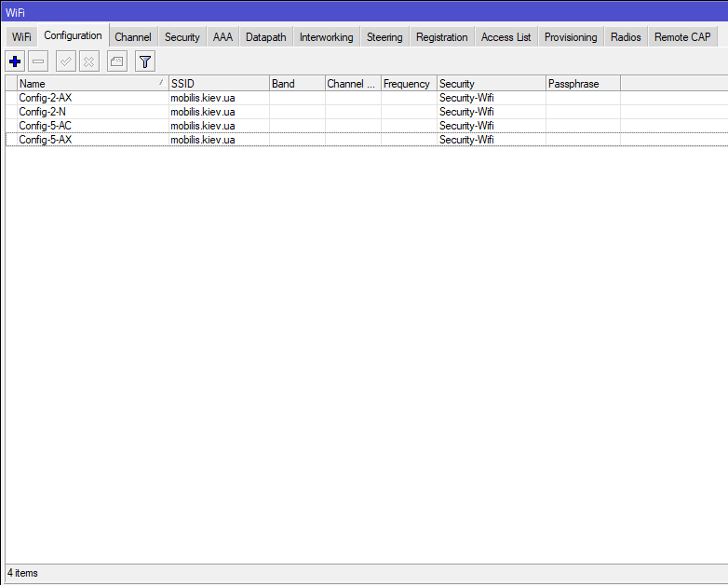
Task: Open the Remote CAP tab
Action: click(682, 37)
